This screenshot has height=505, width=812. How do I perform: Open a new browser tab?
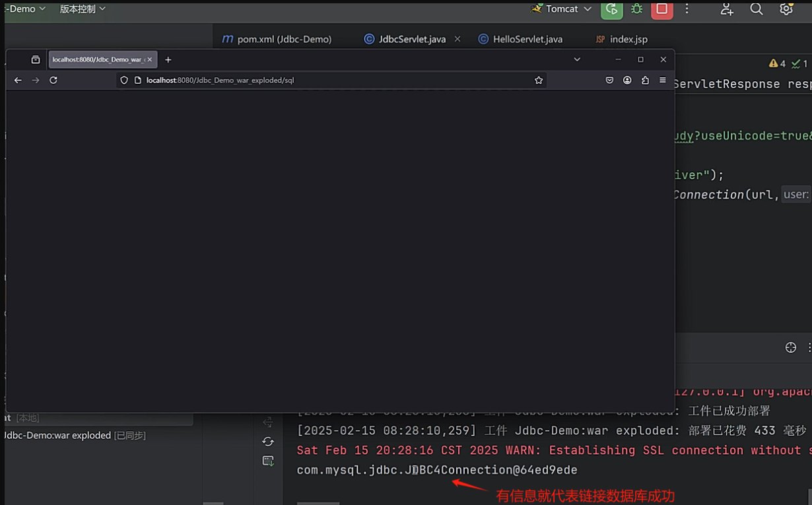tap(168, 59)
